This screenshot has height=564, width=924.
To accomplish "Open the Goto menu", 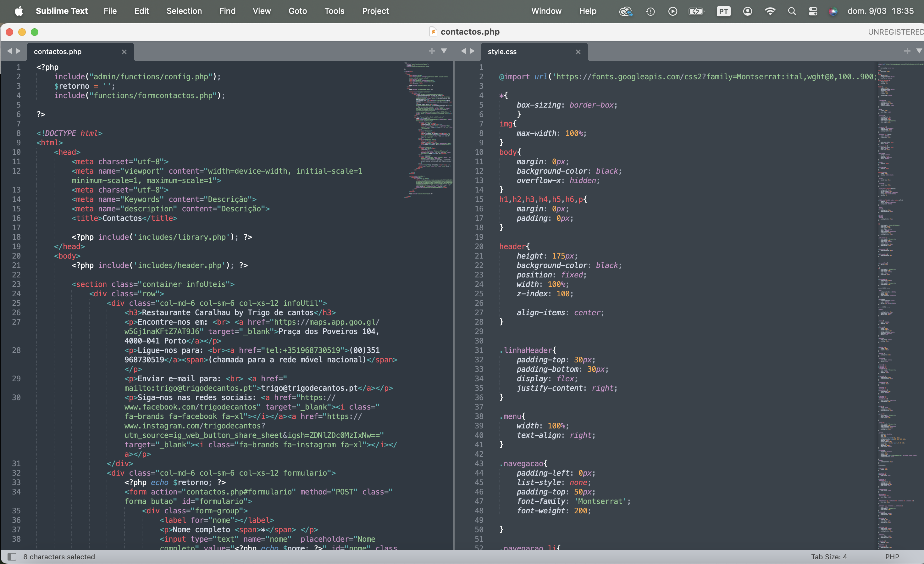I will 297,11.
